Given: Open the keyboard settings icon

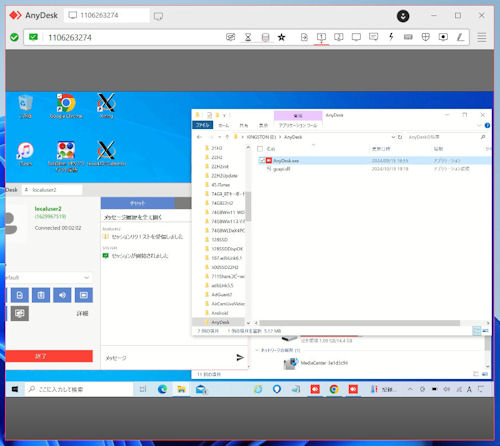Looking at the screenshot, I should point(408,37).
